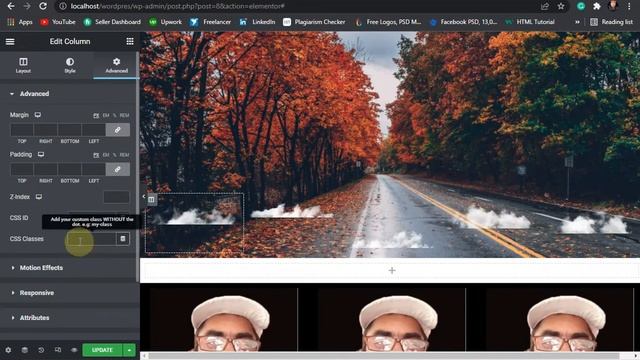The image size is (640, 360).
Task: Open the browser extensions puzzle icon
Action: pyautogui.click(x=597, y=6)
